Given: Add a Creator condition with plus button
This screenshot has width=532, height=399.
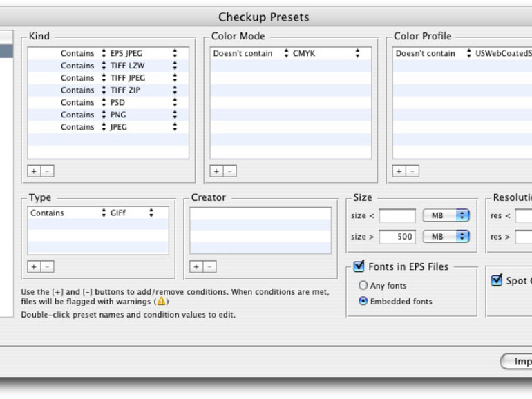Looking at the screenshot, I should click(197, 266).
